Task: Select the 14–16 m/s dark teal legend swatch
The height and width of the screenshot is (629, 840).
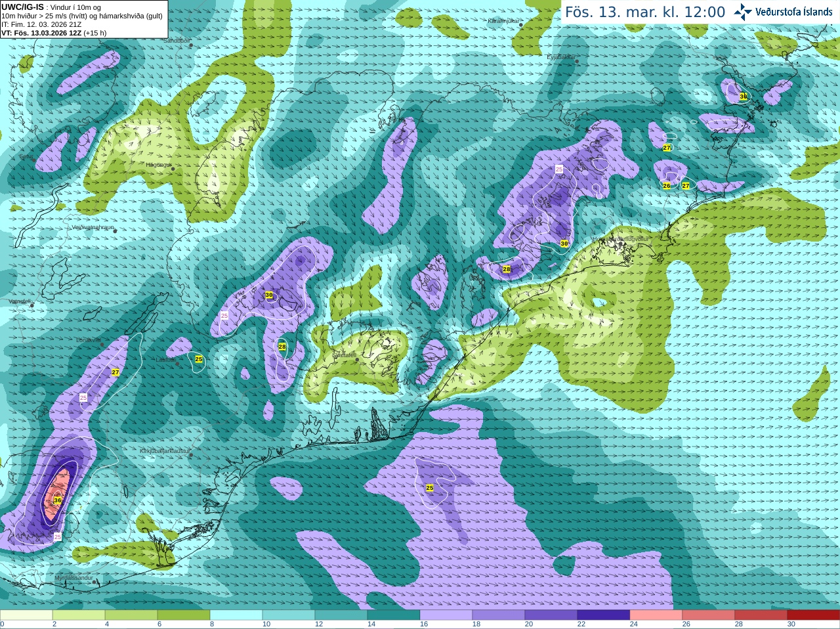Action: click(394, 615)
